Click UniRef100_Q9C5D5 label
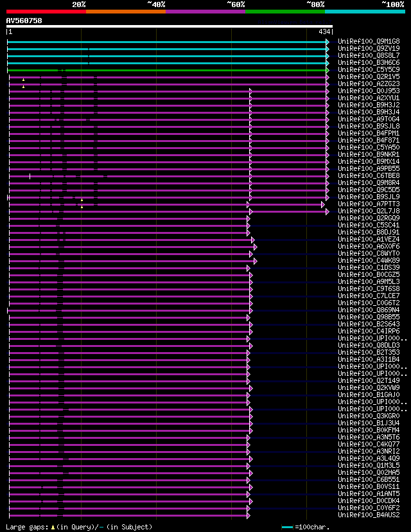411x532 pixels. (369, 190)
